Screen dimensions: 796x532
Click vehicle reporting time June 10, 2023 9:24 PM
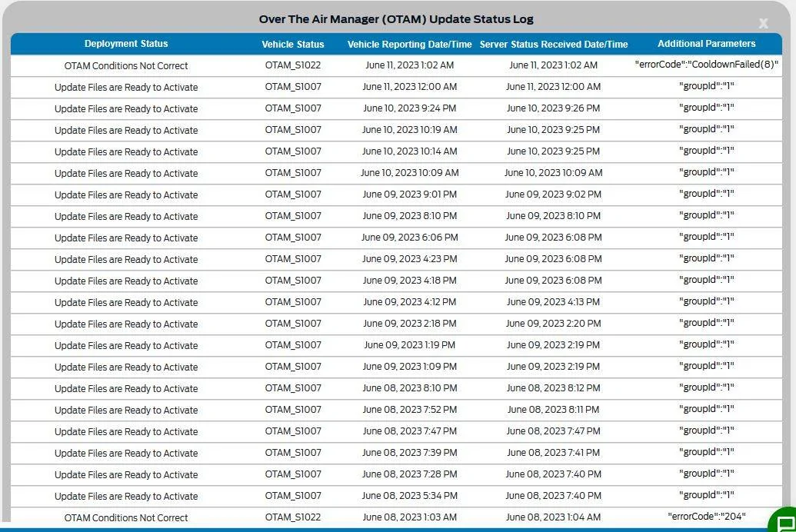(x=410, y=108)
